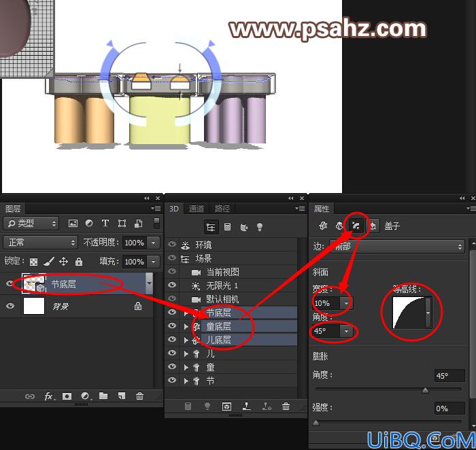Viewport: 476px width, 450px height.
Task: Delete layer with Layers panel trash icon
Action: click(x=139, y=396)
